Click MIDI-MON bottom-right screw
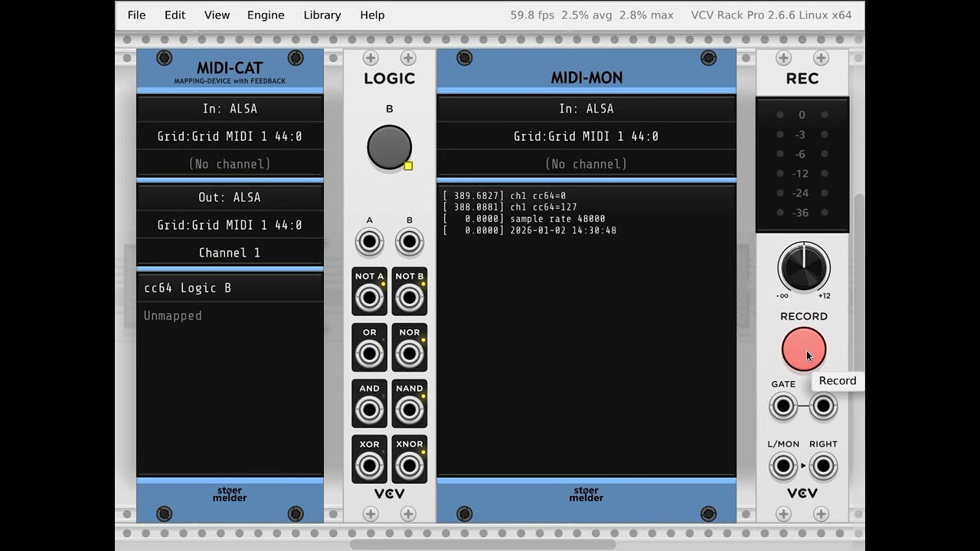Viewport: 980px width, 551px height. [x=709, y=514]
